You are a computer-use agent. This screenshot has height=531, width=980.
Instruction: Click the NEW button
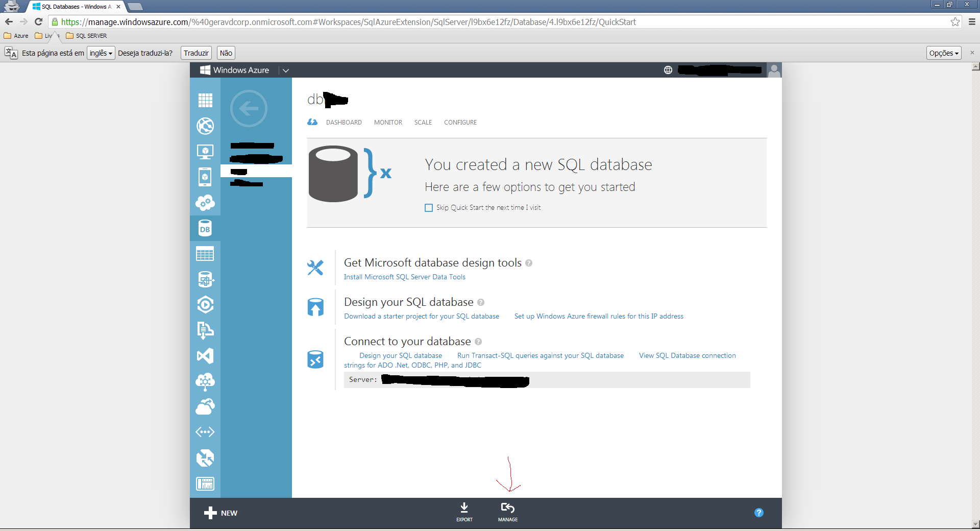coord(220,513)
